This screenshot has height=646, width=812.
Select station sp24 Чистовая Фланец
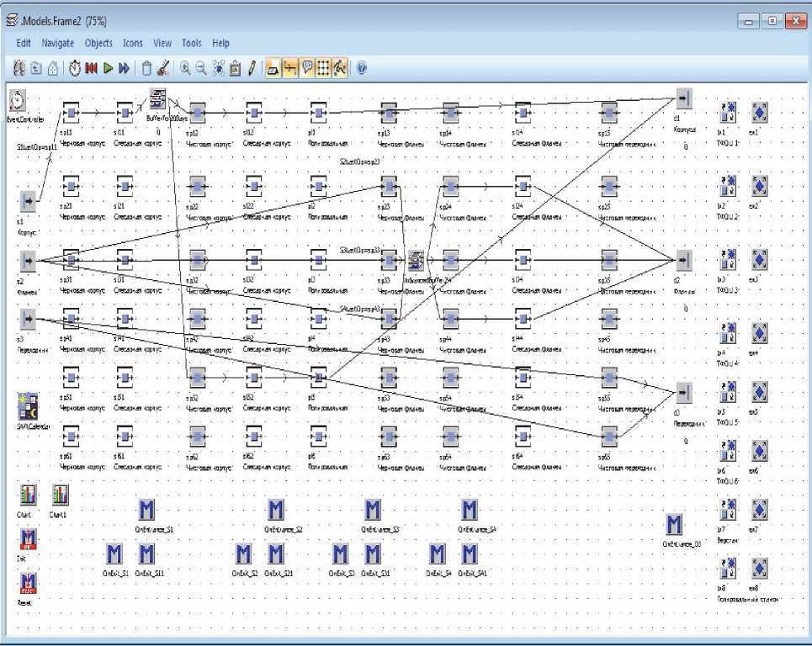click(x=450, y=186)
